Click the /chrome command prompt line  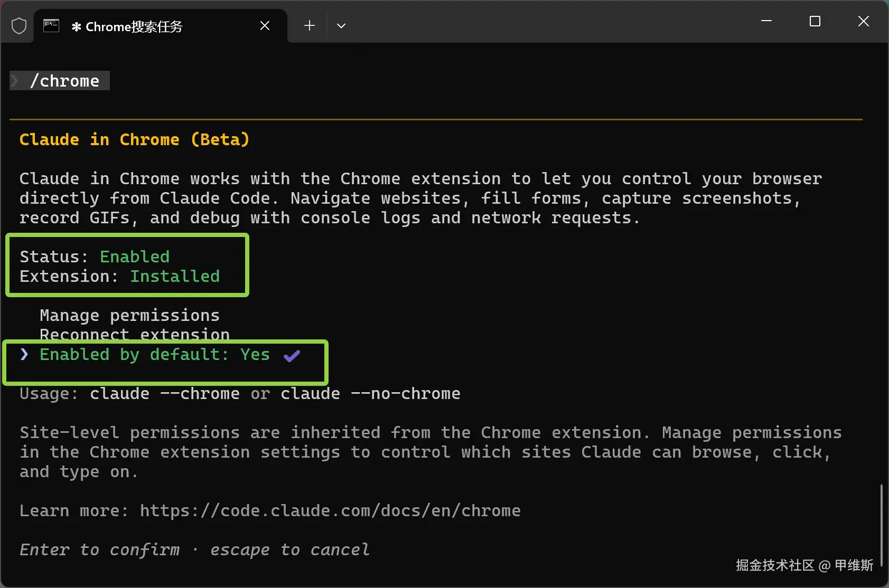(x=60, y=81)
